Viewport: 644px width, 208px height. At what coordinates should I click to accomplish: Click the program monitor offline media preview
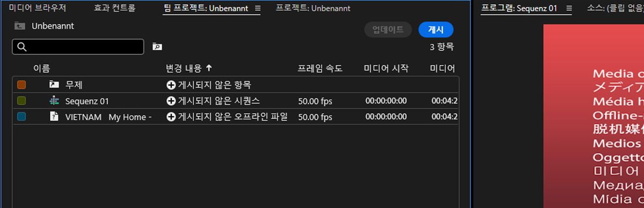(x=594, y=116)
